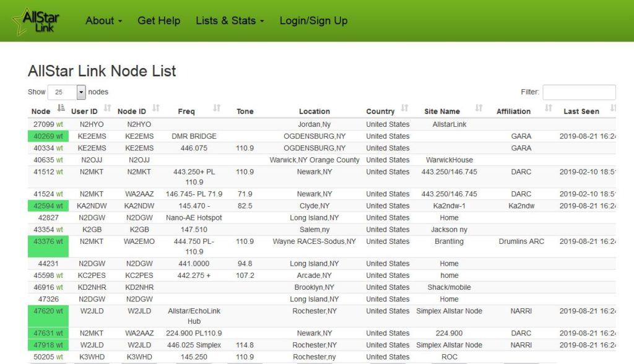Screen dimensions: 634x364
Task: Click 446.025 Simplex frequency cell
Action: [x=194, y=345]
